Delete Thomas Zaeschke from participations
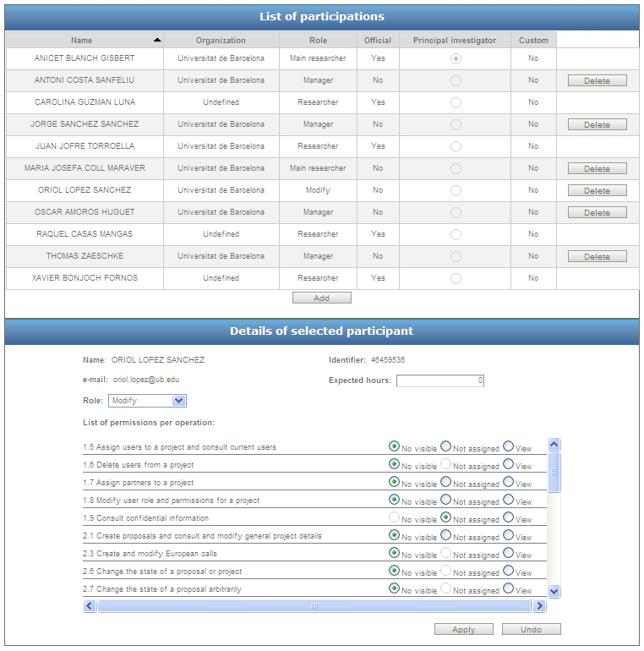Viewport: 644px width, 651px height. [x=597, y=257]
